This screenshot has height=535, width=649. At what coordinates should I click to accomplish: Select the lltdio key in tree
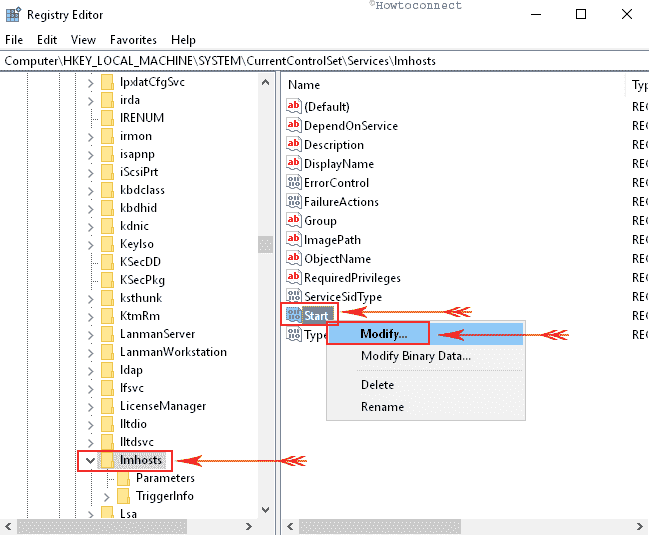133,424
